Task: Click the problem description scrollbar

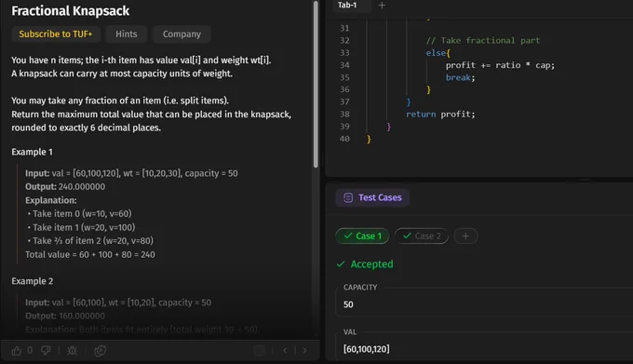Action: pyautogui.click(x=316, y=85)
